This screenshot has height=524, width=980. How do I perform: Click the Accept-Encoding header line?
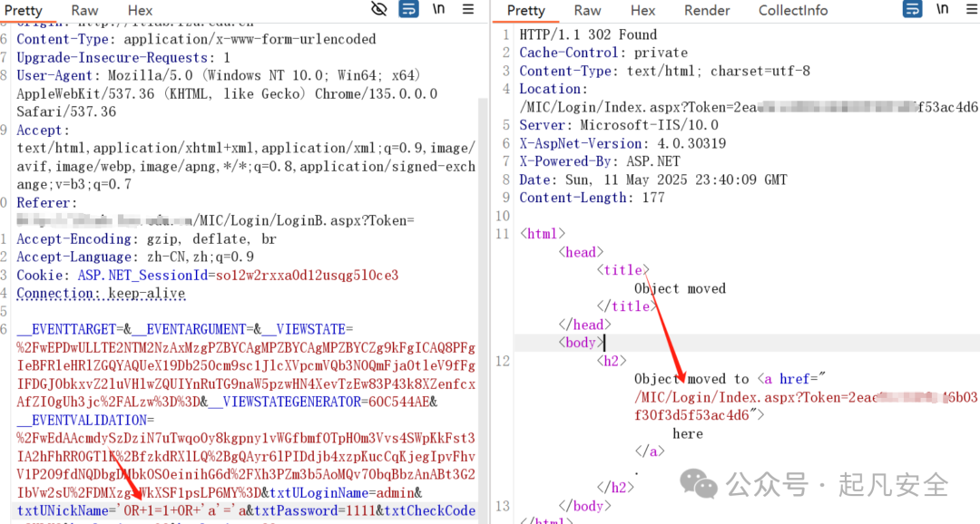pos(146,239)
